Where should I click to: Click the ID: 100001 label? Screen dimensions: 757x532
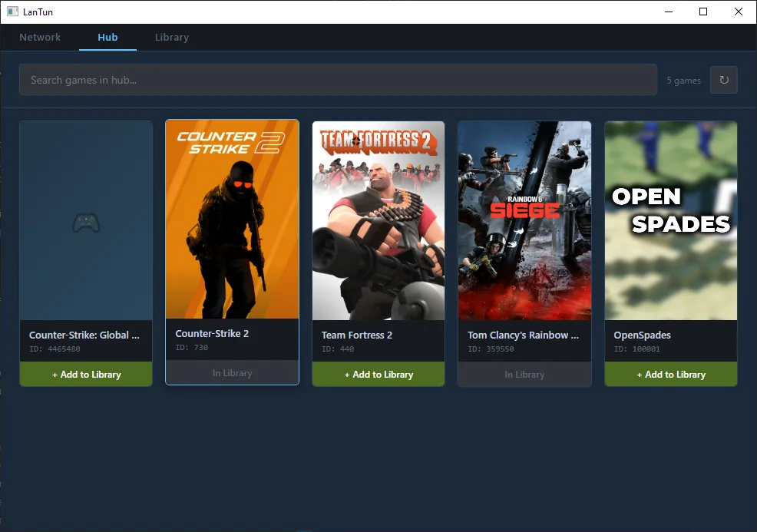point(636,349)
